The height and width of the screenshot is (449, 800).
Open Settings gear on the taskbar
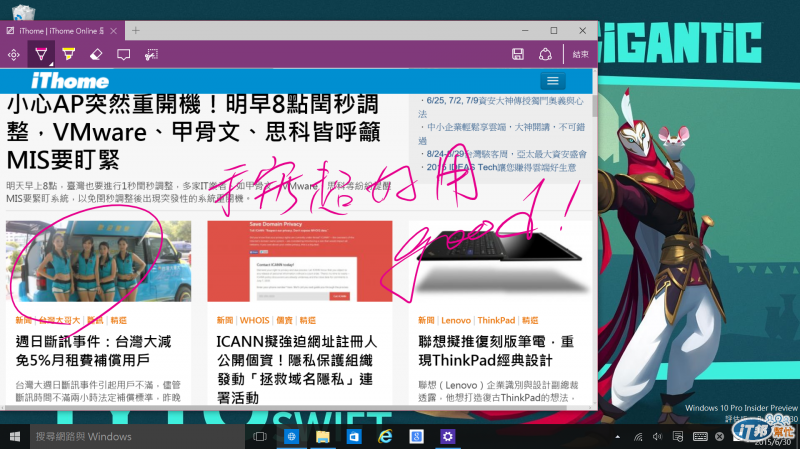447,437
